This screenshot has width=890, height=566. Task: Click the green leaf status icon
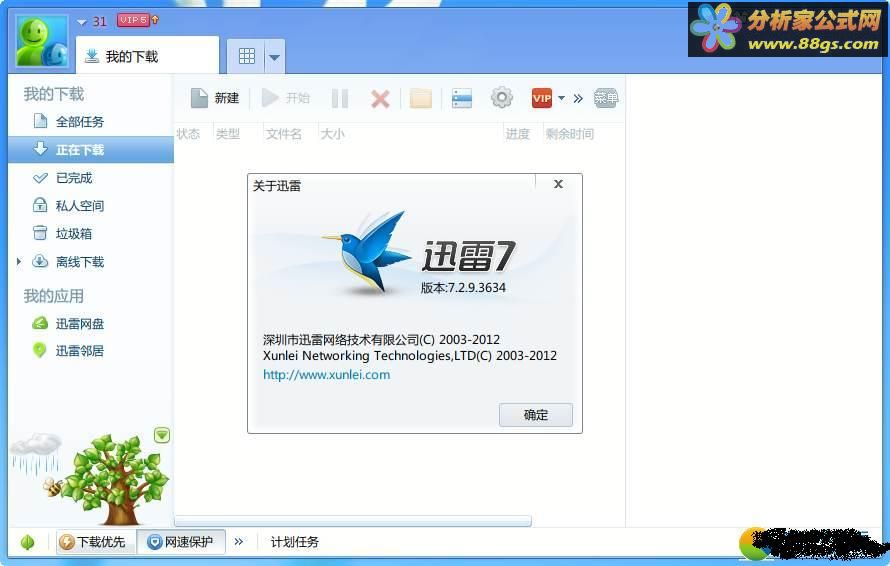pos(27,542)
